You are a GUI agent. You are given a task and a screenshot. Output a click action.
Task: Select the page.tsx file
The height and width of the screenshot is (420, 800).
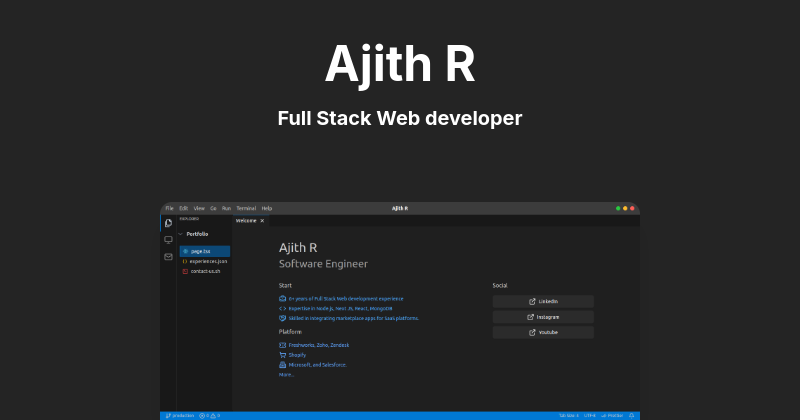[x=205, y=251]
